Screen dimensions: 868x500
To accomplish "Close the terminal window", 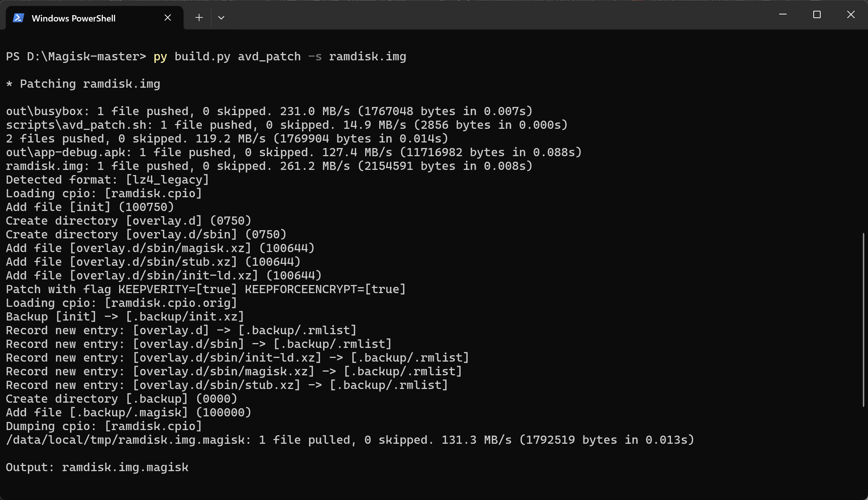I will (851, 14).
